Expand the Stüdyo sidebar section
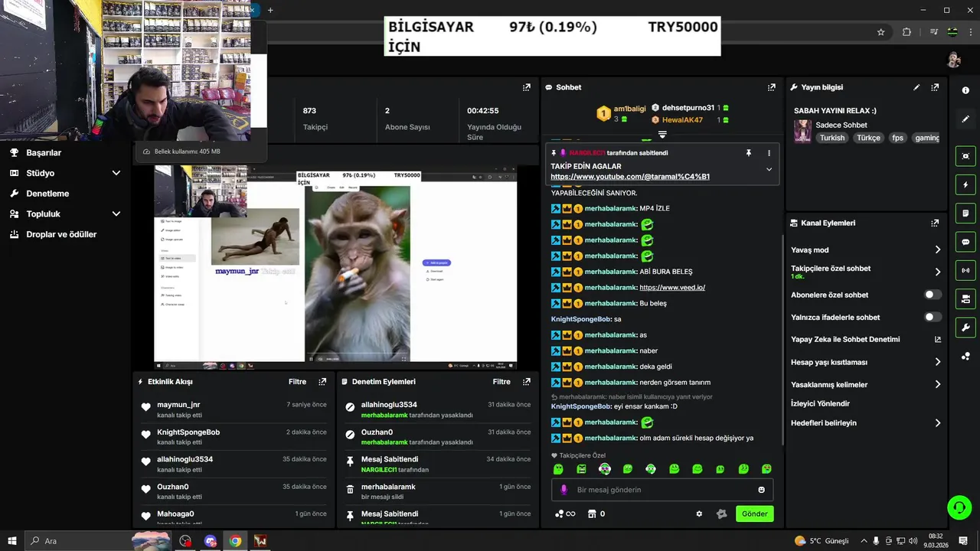Image resolution: width=980 pixels, height=551 pixels. (x=116, y=173)
